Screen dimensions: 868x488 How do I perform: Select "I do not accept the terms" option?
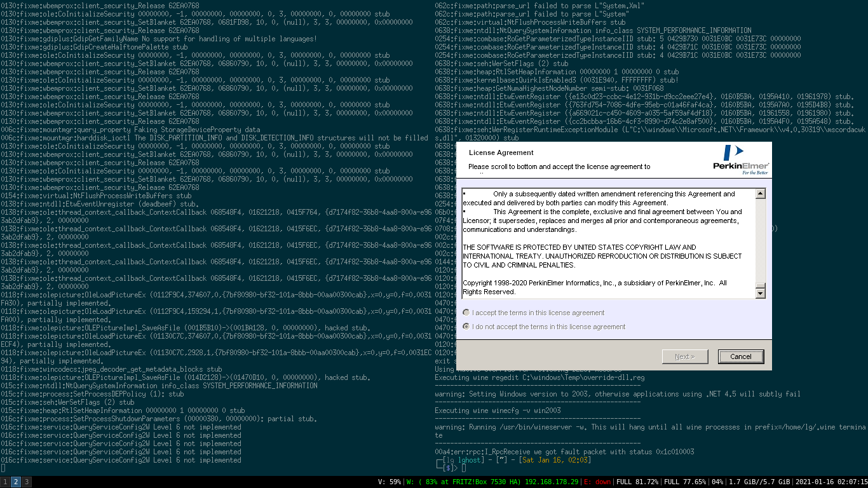click(x=466, y=327)
